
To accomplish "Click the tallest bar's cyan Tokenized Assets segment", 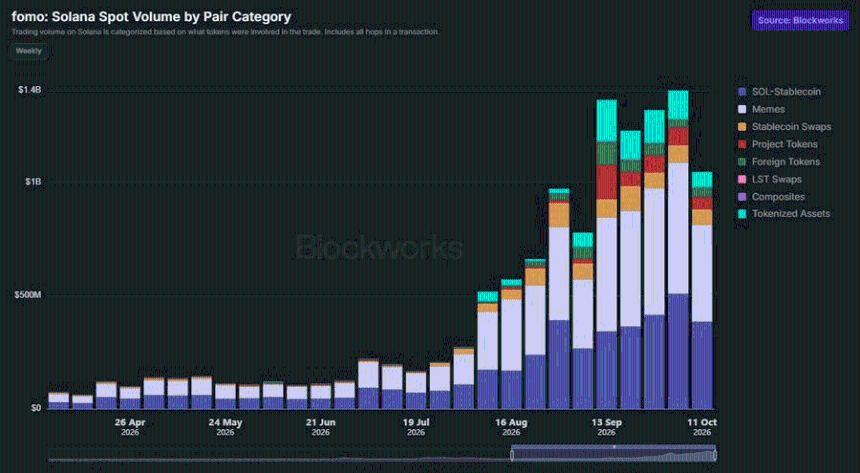I will tap(678, 105).
